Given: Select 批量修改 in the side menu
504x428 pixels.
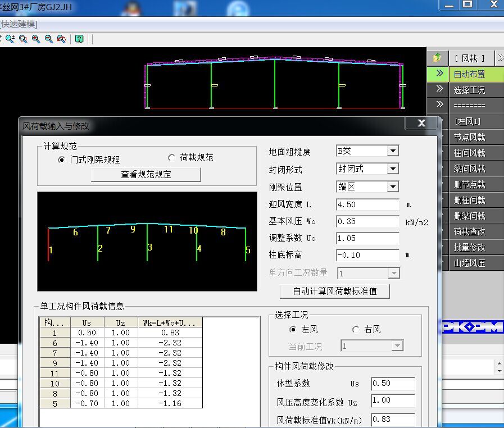Looking at the screenshot, I should point(476,247).
